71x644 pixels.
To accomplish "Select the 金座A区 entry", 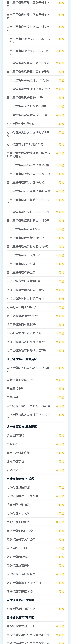I will click(12, 444).
